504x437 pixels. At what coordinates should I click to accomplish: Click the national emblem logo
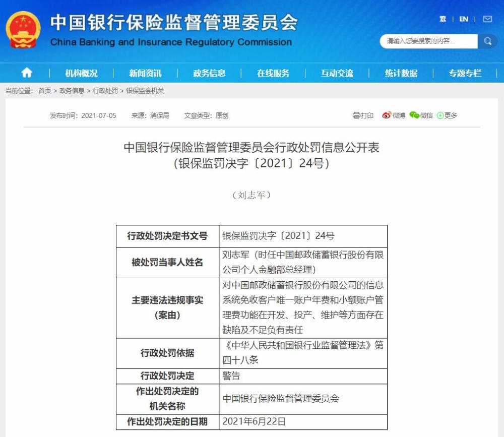tap(23, 29)
